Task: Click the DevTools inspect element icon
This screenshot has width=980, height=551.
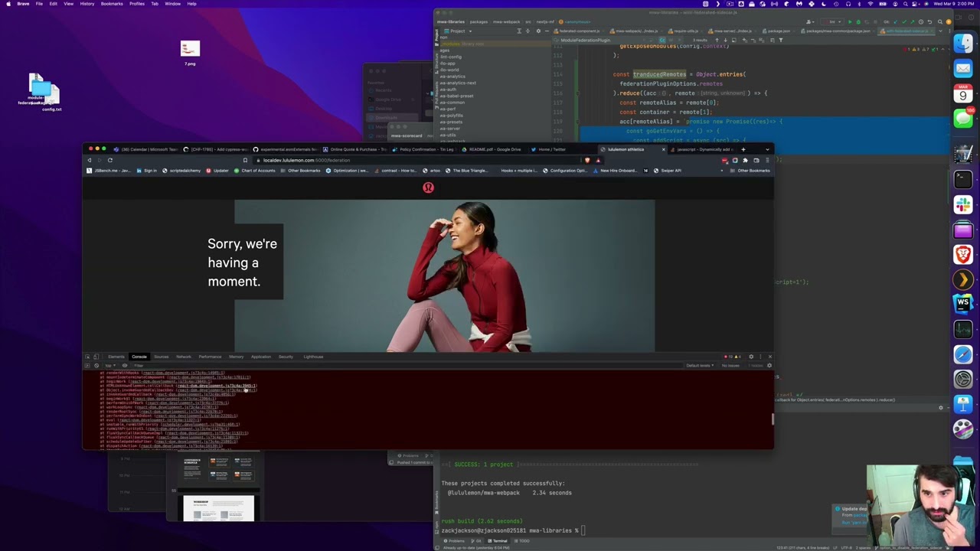Action: [x=87, y=357]
